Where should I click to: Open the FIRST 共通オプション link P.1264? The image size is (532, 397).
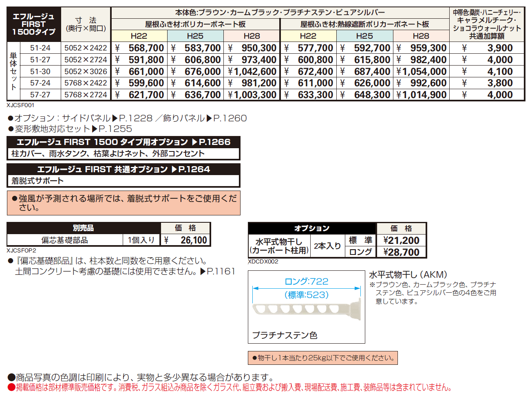click(x=122, y=169)
